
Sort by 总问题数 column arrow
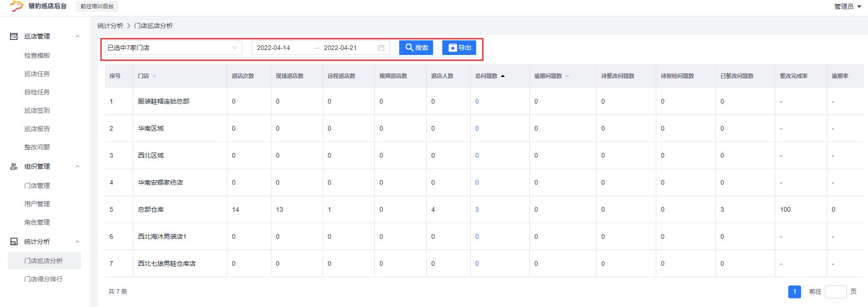click(x=503, y=76)
